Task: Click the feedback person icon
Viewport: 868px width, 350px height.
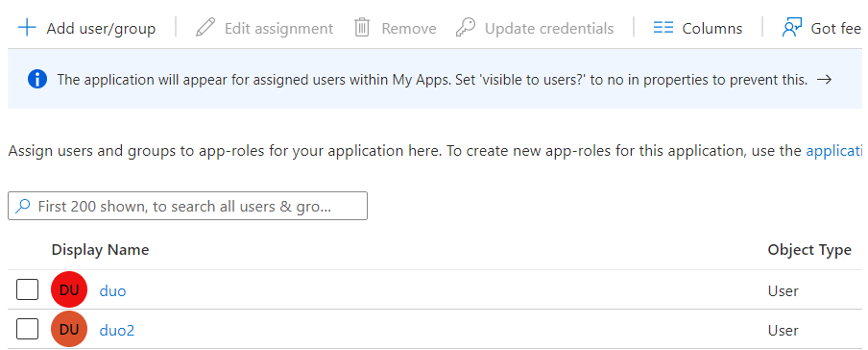Action: 792,27
